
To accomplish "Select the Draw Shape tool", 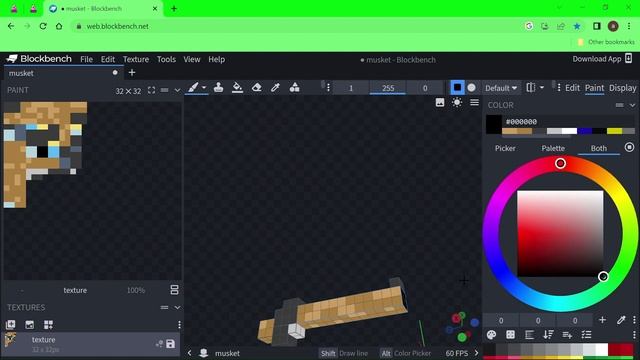I will (x=294, y=87).
